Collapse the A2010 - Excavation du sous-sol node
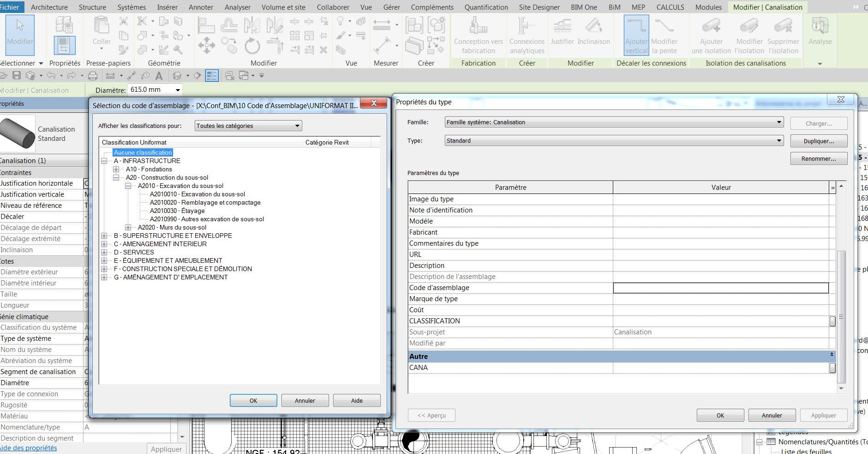 click(128, 186)
